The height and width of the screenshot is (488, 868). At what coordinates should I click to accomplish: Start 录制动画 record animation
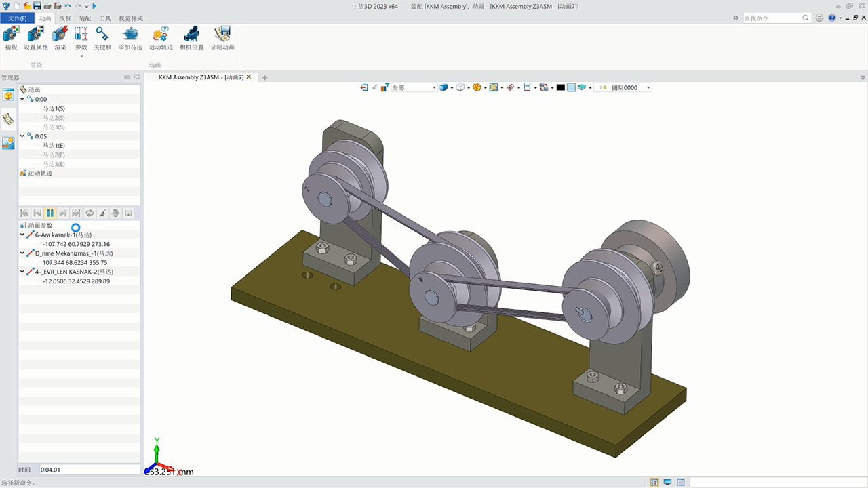(222, 35)
